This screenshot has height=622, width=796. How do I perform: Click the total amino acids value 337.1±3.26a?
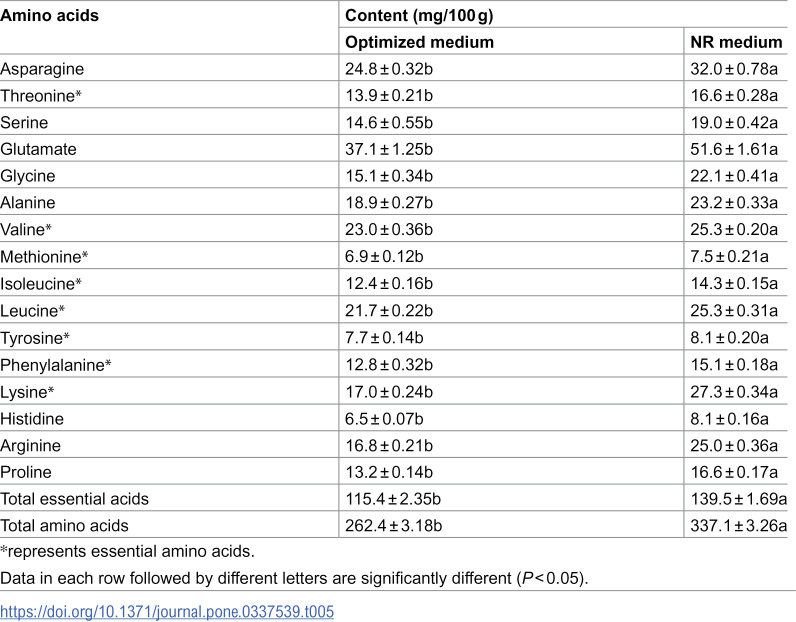tap(739, 526)
